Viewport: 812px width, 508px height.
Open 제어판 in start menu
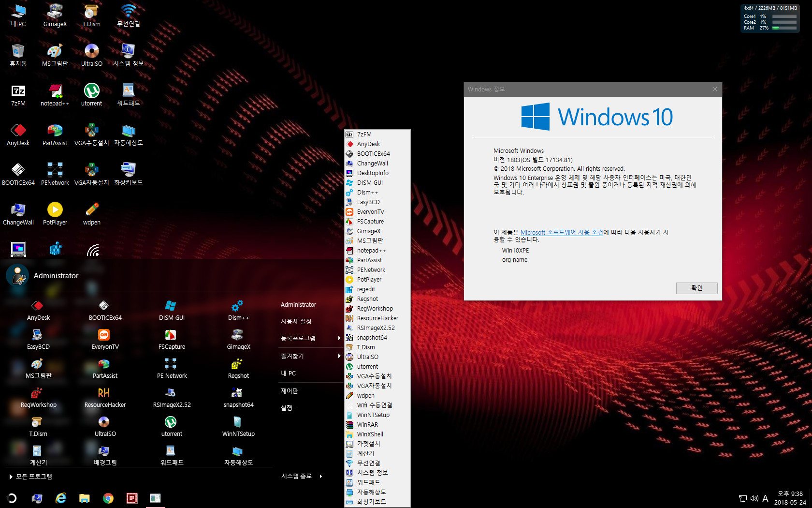[290, 391]
